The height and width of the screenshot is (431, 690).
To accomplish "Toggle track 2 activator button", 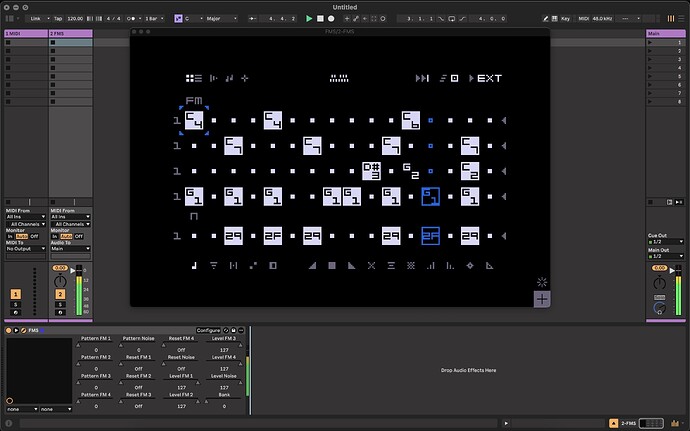I will click(x=60, y=294).
